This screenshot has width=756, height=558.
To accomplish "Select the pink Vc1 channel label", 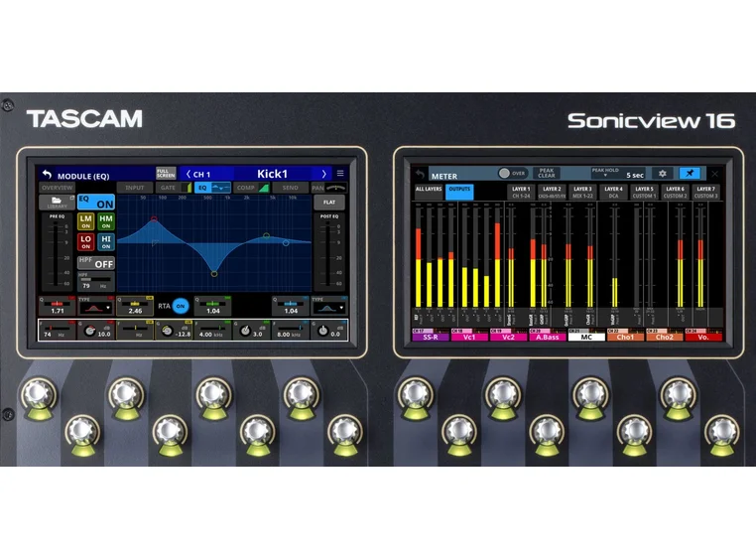I will point(469,337).
